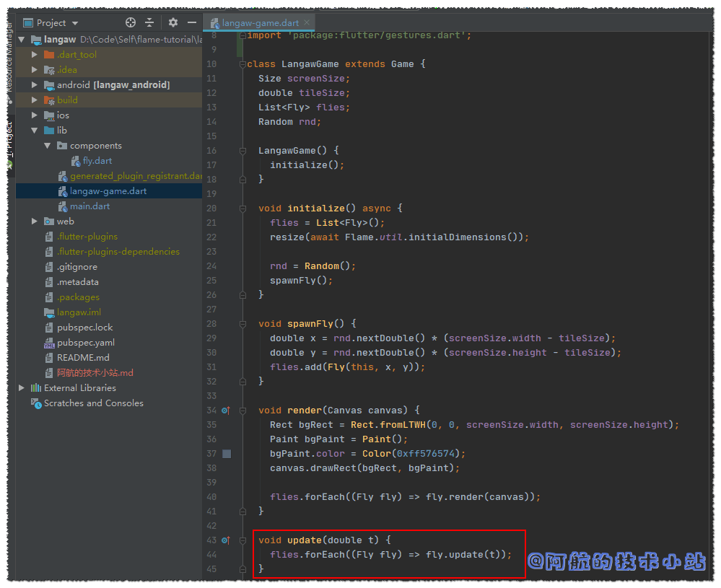The image size is (721, 588).
Task: Click the pubspec.yaml file icon
Action: (49, 343)
